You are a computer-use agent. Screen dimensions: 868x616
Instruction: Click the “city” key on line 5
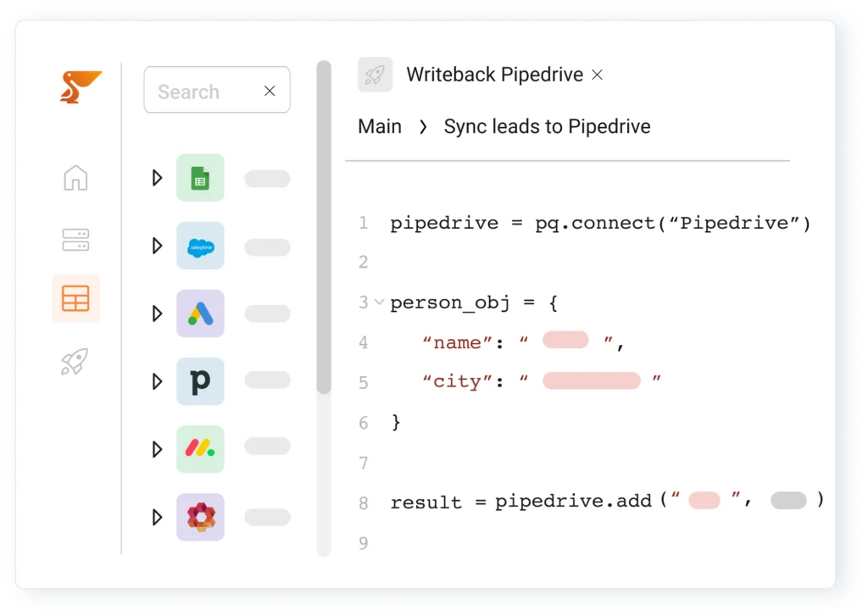(457, 381)
